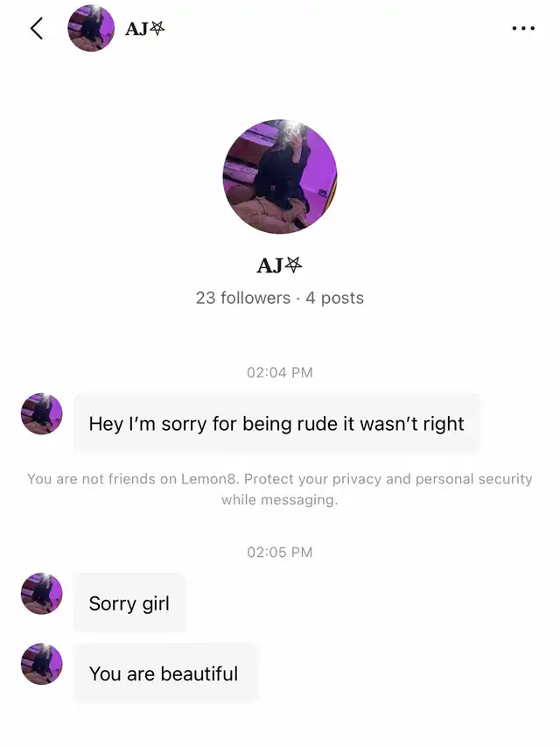
Task: Tap the avatar beside the Sorry girl message
Action: pyautogui.click(x=42, y=594)
